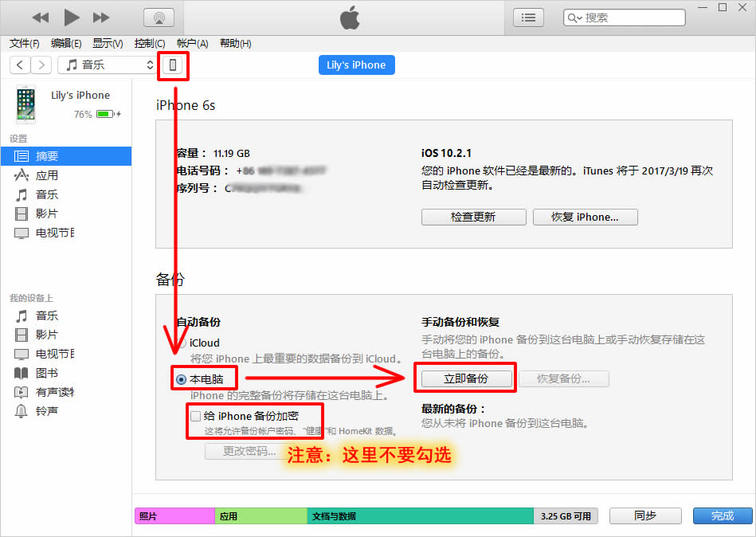Select the 本电脑 backup radio button

(180, 378)
